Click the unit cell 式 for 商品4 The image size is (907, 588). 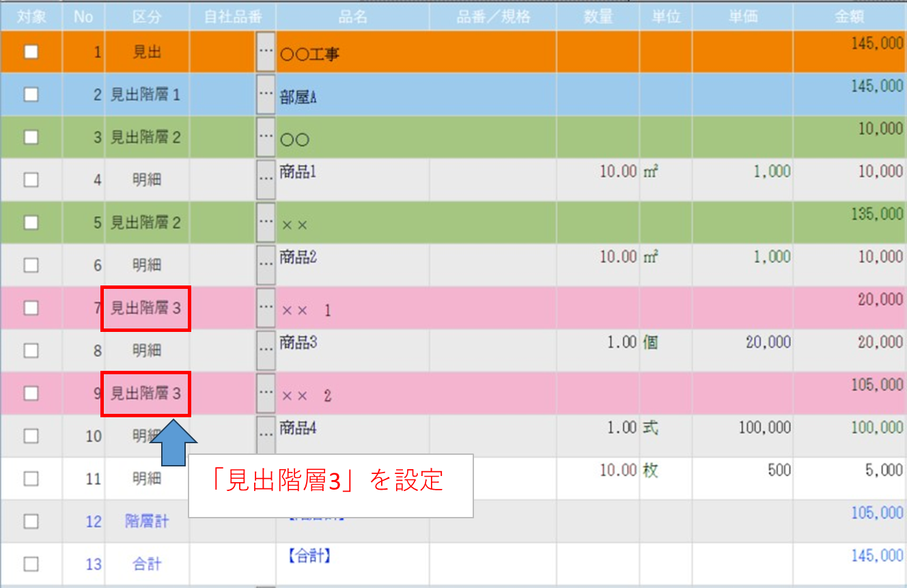tap(666, 436)
